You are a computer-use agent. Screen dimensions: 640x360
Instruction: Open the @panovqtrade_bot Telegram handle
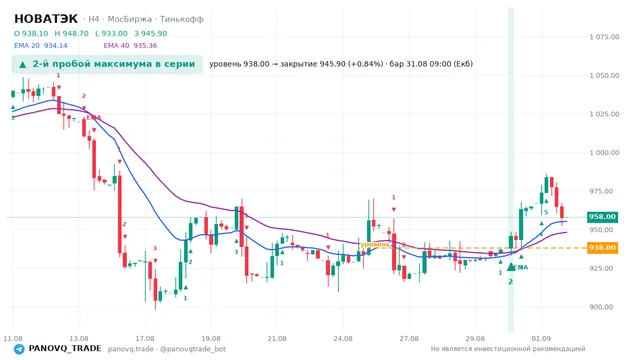[x=193, y=349]
